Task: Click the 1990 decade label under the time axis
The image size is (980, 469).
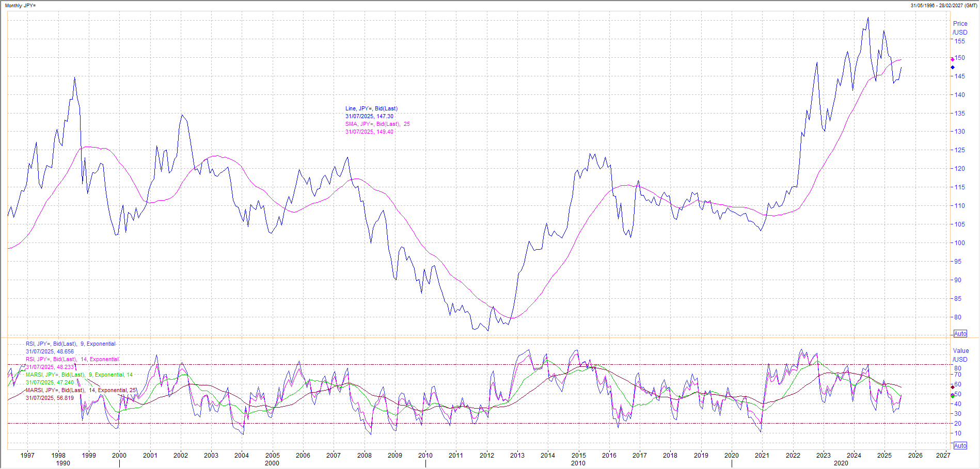Action: 63,463
